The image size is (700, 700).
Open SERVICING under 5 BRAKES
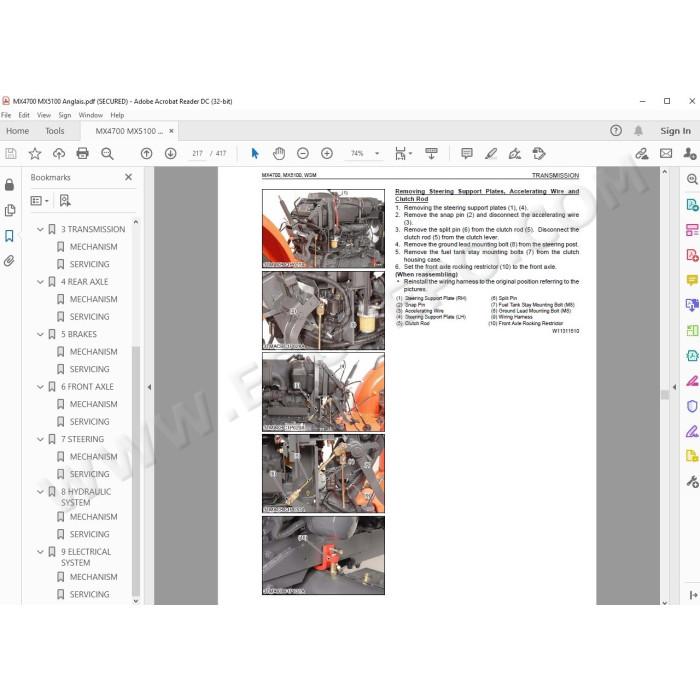[x=89, y=369]
